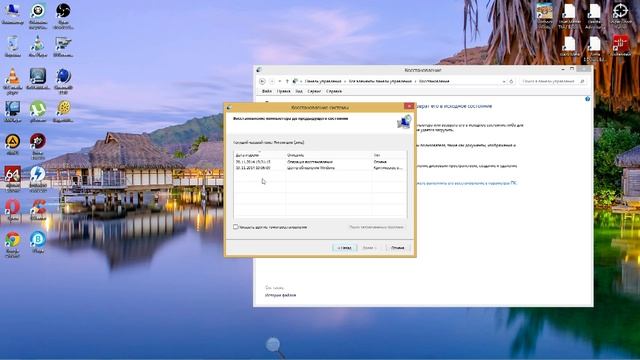This screenshot has height=360, width=640.
Task: Sort by the Описание column header
Action: tap(329, 155)
